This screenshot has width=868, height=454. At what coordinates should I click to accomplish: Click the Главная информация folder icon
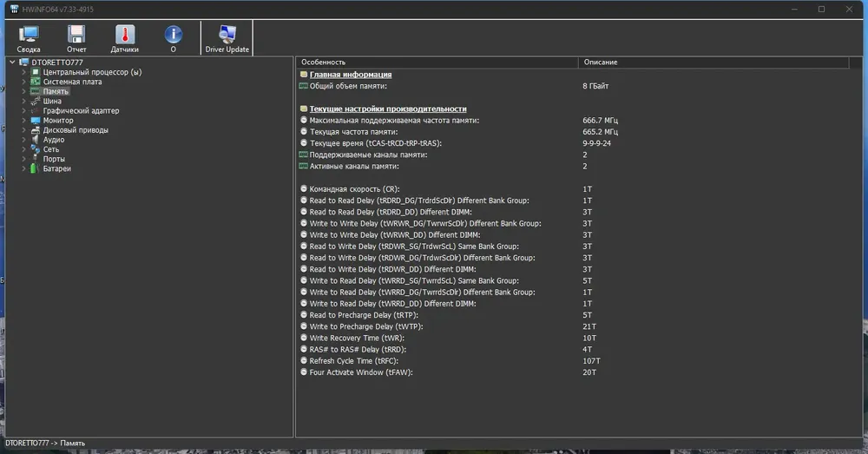tap(303, 74)
